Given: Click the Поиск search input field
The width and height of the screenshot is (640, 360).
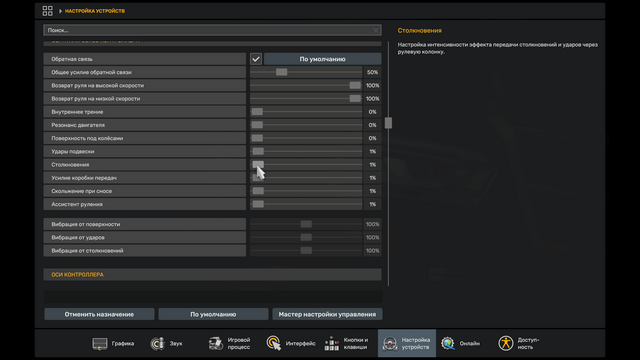Looking at the screenshot, I should (x=212, y=30).
